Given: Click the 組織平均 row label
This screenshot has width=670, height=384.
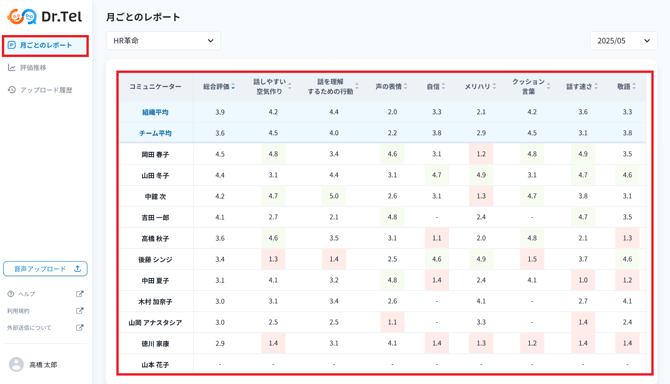Looking at the screenshot, I should tap(156, 112).
